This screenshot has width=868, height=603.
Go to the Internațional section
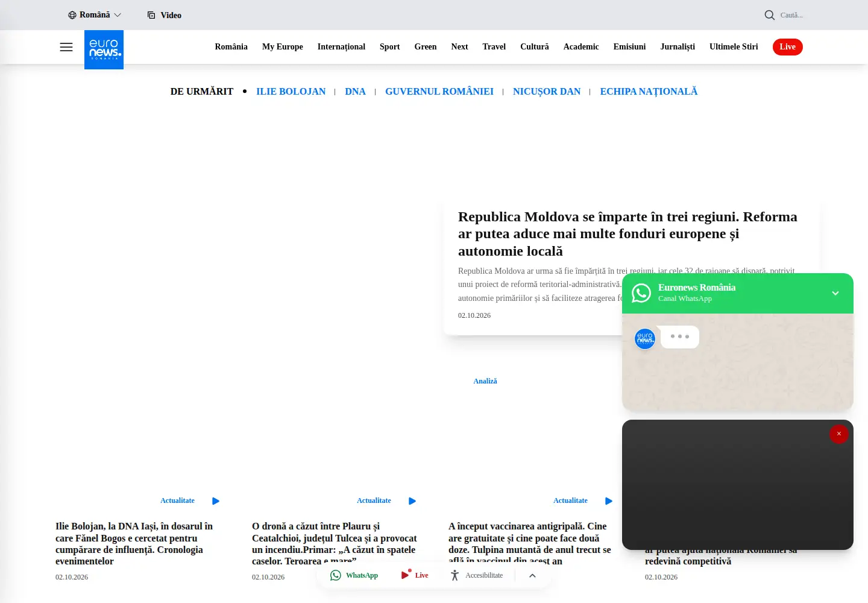pyautogui.click(x=341, y=46)
